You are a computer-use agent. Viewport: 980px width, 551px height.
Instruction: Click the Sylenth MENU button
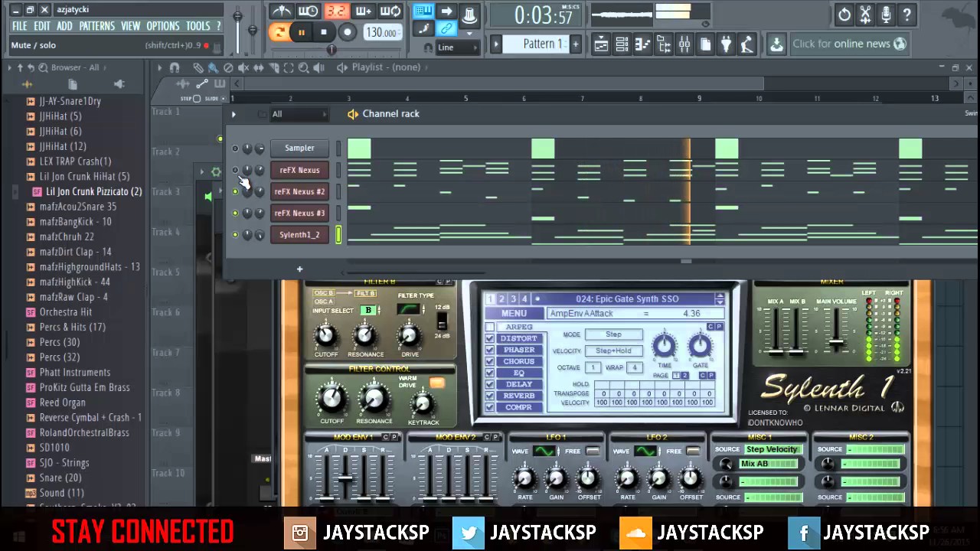pyautogui.click(x=514, y=314)
